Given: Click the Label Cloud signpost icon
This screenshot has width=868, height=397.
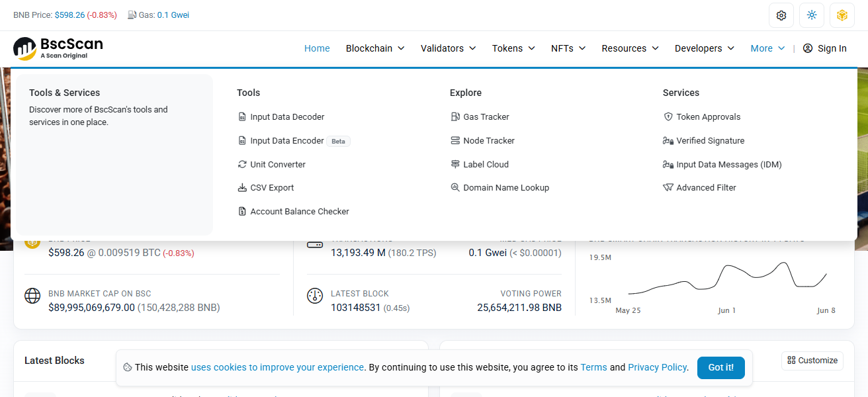Looking at the screenshot, I should (455, 164).
